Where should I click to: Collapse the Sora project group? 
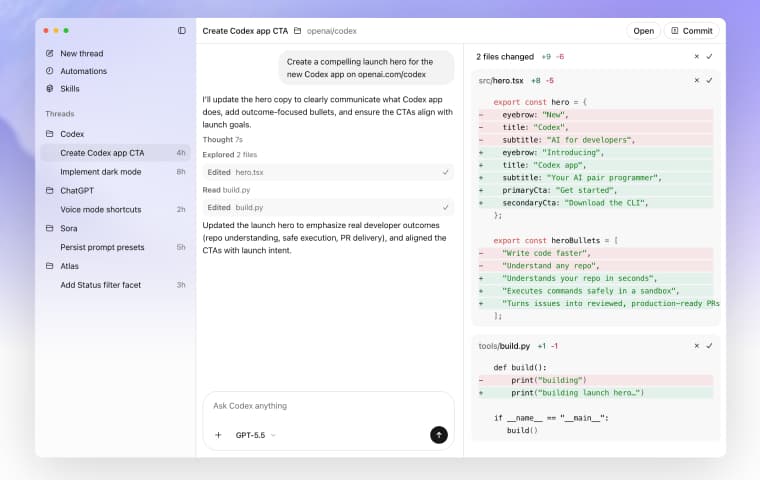[x=69, y=228]
